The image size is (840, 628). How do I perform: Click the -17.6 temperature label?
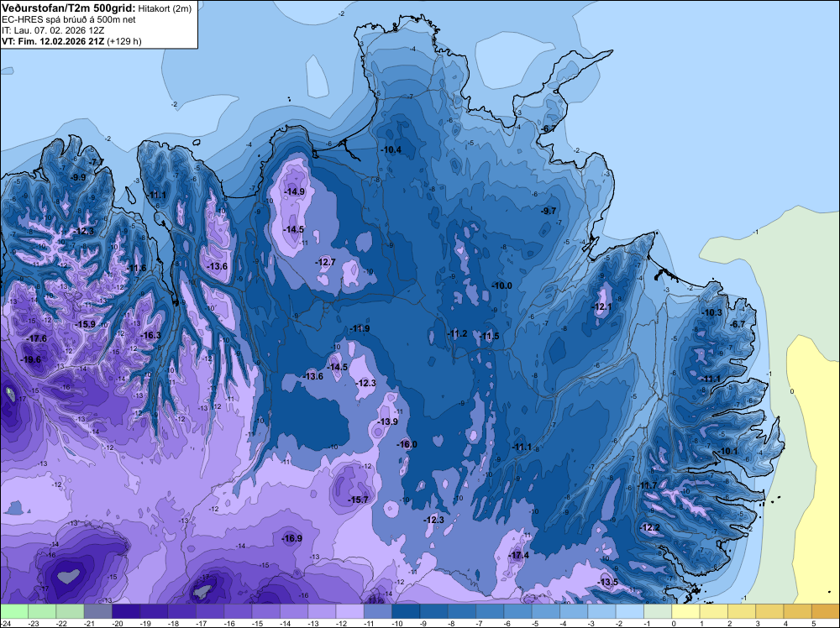click(36, 338)
